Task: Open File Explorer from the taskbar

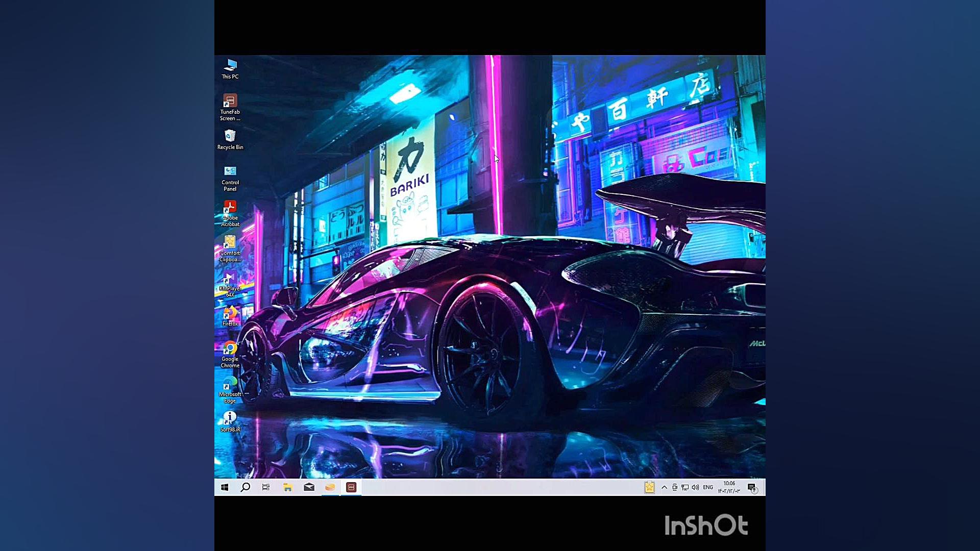Action: (288, 487)
